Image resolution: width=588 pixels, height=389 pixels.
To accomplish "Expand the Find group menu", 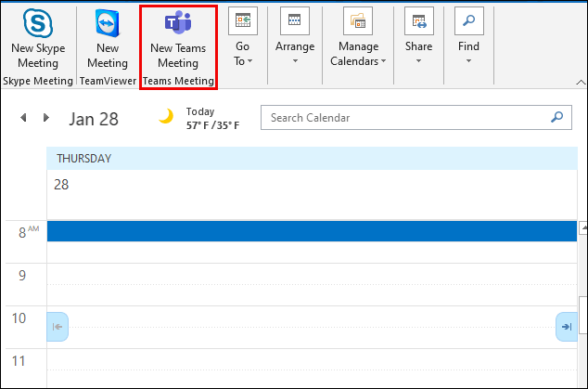I will tap(468, 37).
